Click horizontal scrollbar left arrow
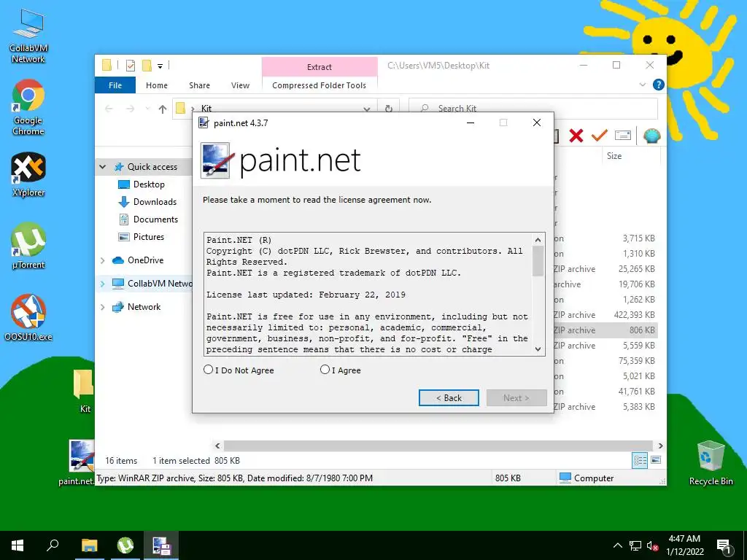This screenshot has width=747, height=560. tap(217, 446)
